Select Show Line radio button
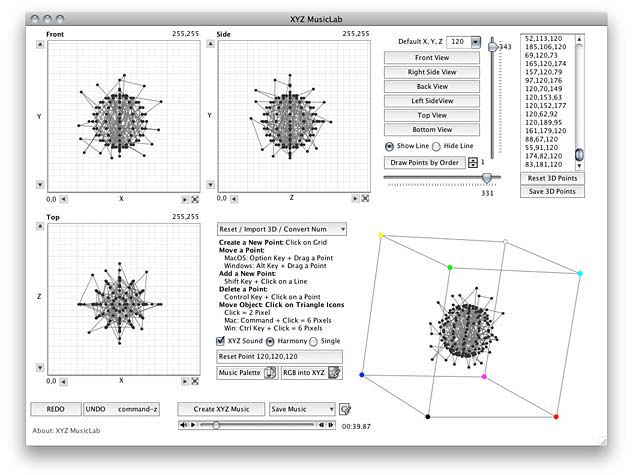The width and height of the screenshot is (639, 475). coord(390,146)
